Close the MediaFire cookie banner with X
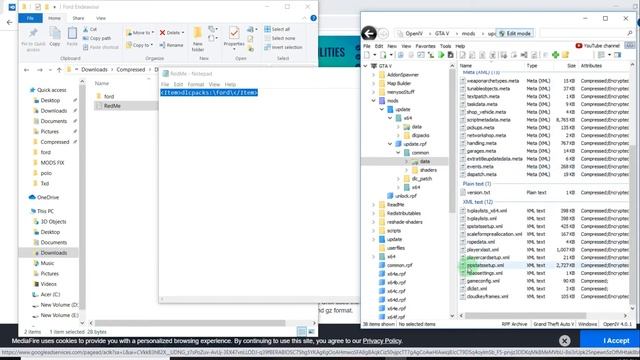This screenshot has width=640, height=360. pos(564,340)
